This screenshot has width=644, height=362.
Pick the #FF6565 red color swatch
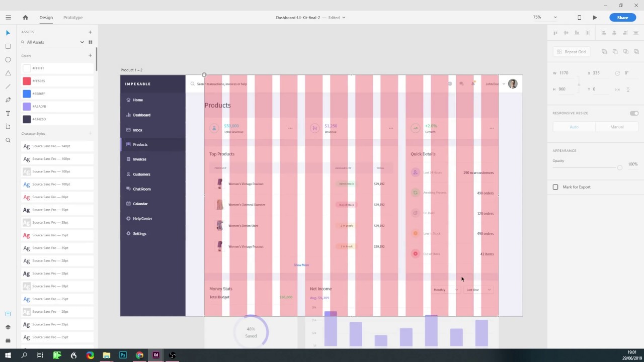pyautogui.click(x=27, y=81)
